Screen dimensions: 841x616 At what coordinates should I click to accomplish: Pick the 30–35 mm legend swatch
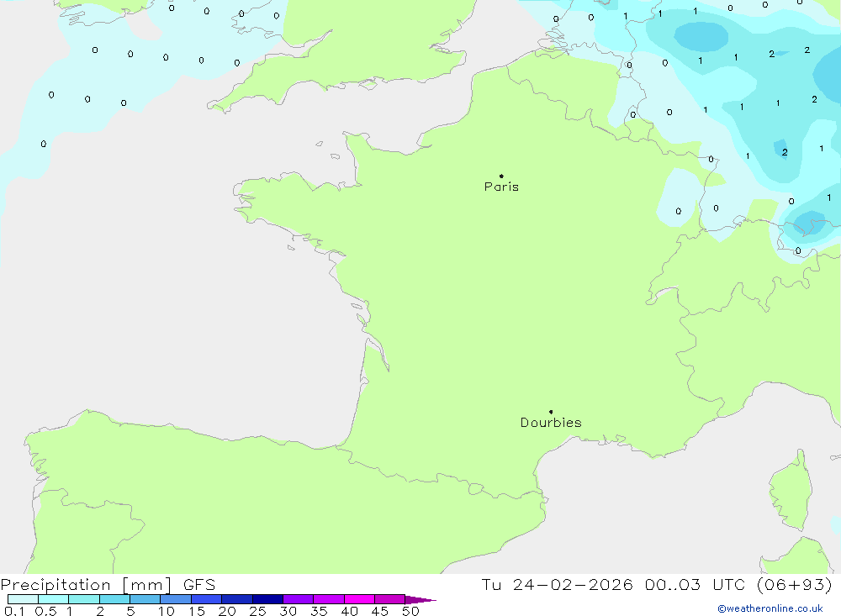(298, 599)
